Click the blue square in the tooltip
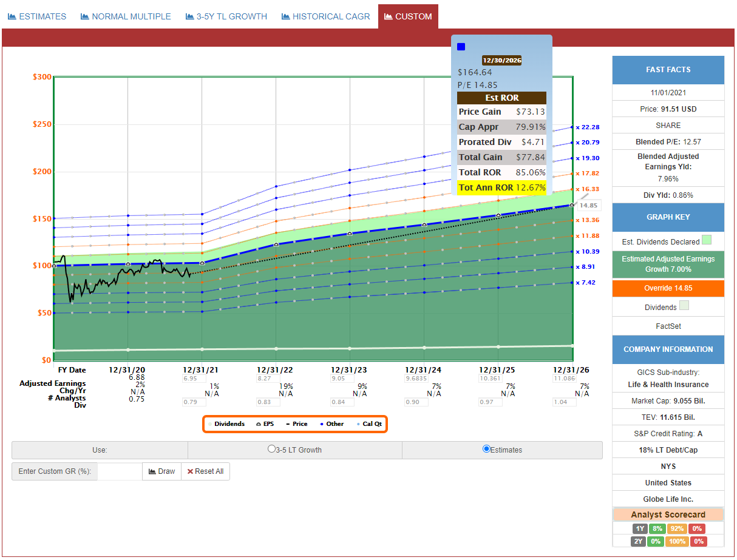 (x=461, y=47)
